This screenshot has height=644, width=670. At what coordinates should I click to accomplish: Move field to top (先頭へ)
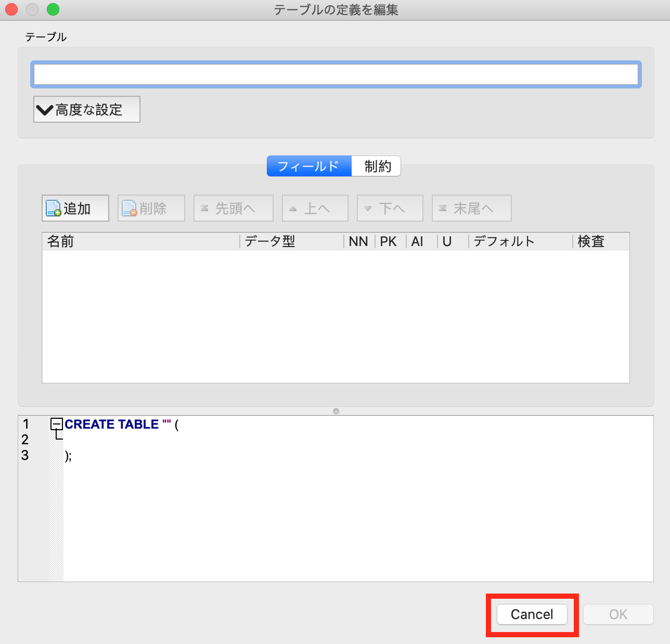234,208
